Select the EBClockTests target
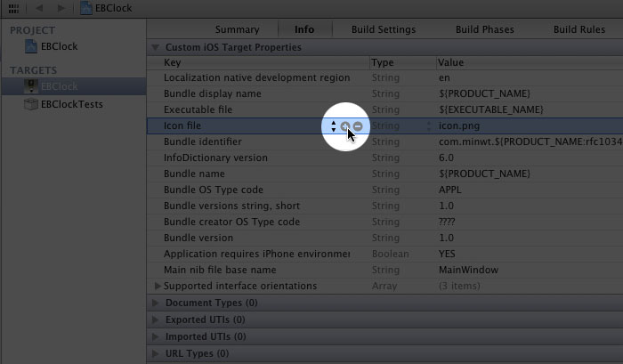 click(x=72, y=104)
